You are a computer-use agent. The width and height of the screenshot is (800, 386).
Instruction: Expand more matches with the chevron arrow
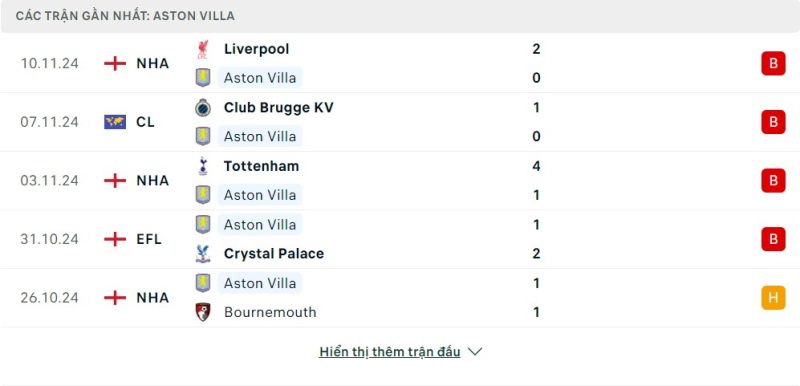(x=475, y=352)
